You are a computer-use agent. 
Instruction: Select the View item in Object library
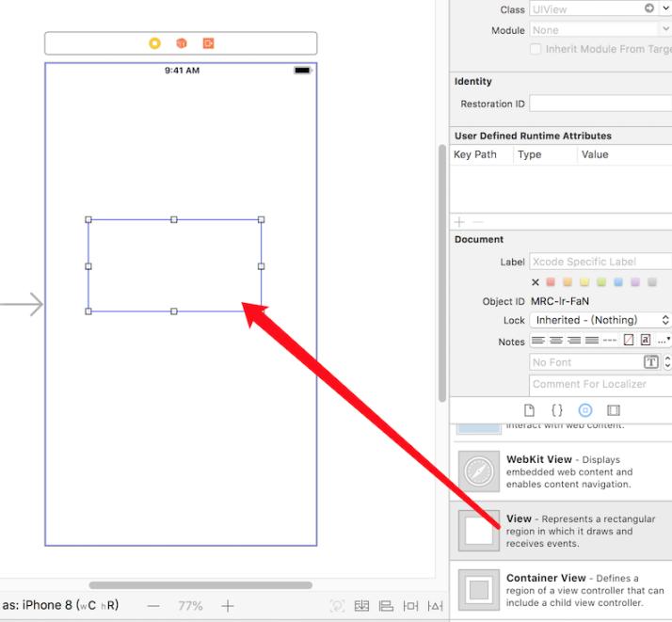[x=563, y=531]
